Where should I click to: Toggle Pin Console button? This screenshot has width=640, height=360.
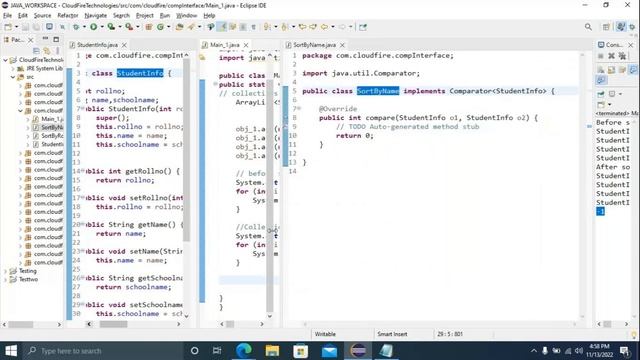(601, 94)
